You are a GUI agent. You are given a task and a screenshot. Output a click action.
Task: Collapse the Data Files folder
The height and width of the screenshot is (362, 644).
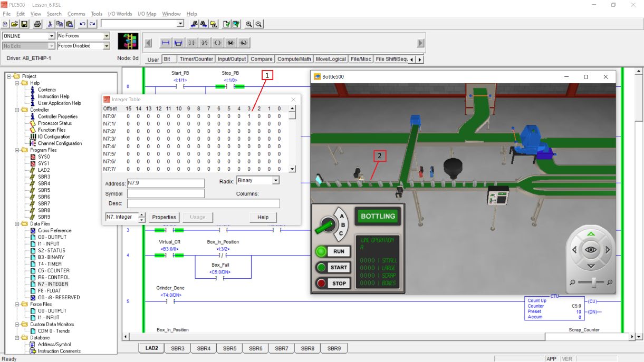(17, 224)
